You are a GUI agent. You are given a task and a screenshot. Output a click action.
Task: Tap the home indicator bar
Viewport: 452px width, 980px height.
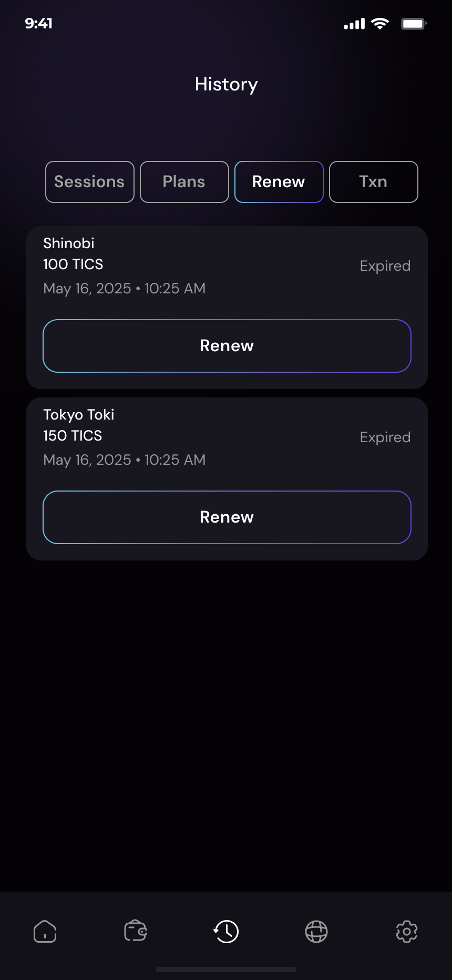tap(226, 969)
